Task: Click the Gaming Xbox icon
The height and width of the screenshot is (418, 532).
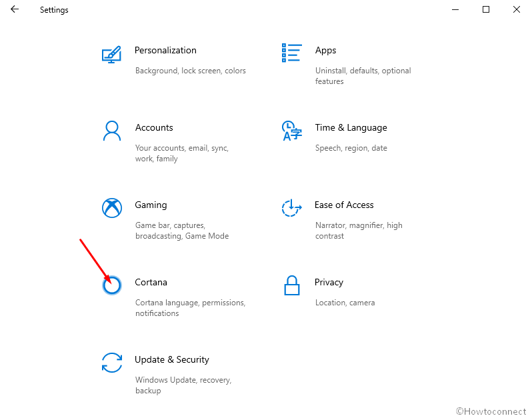Action: (x=112, y=208)
